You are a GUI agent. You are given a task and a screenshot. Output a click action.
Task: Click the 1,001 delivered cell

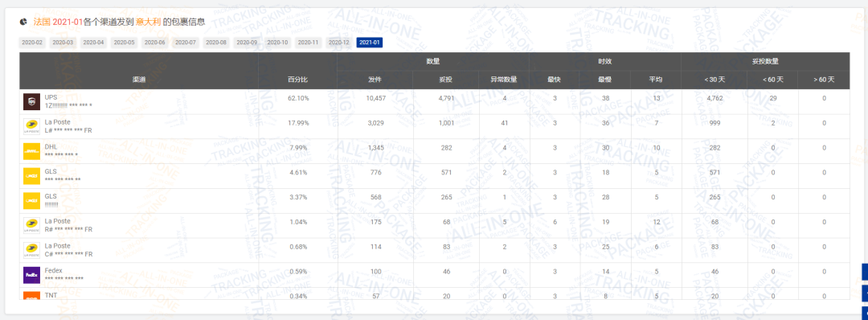tap(446, 123)
